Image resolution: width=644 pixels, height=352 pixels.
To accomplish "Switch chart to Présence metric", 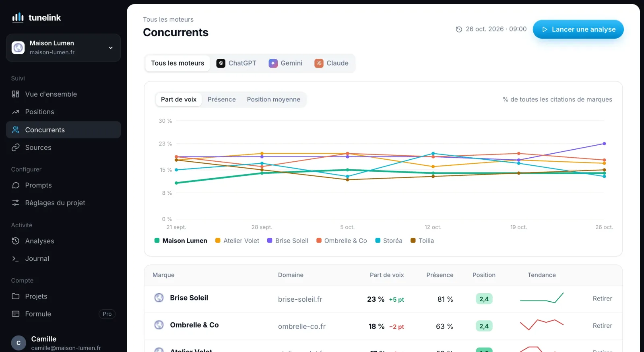I will click(x=222, y=99).
